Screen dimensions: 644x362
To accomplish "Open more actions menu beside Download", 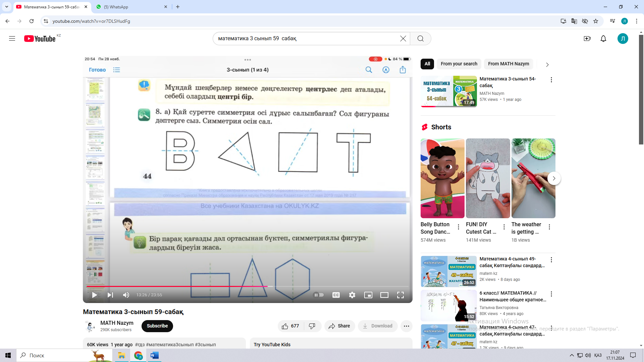I will coord(406,326).
